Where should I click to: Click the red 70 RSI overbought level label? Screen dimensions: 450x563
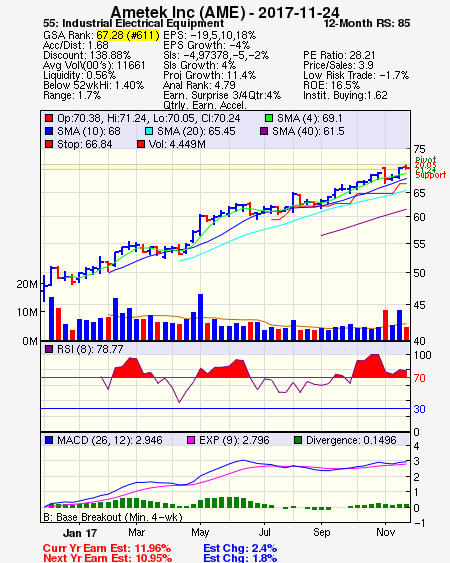point(419,378)
